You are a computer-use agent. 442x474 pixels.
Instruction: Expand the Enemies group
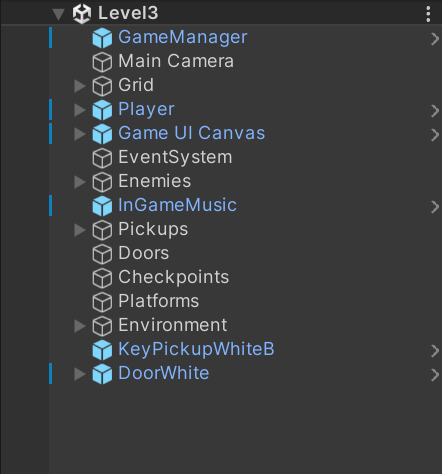[x=80, y=182]
